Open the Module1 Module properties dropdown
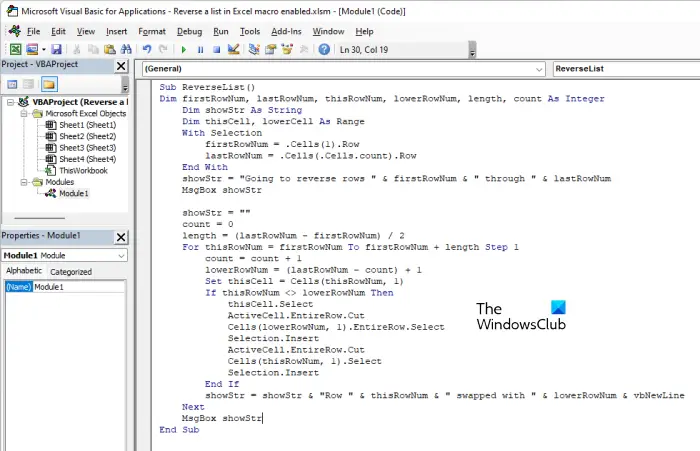Screen dimensions: 700x451 121,255
